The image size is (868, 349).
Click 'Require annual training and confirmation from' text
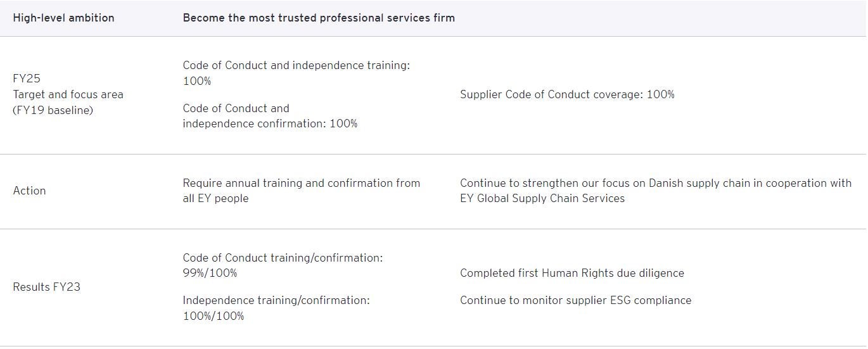(301, 183)
